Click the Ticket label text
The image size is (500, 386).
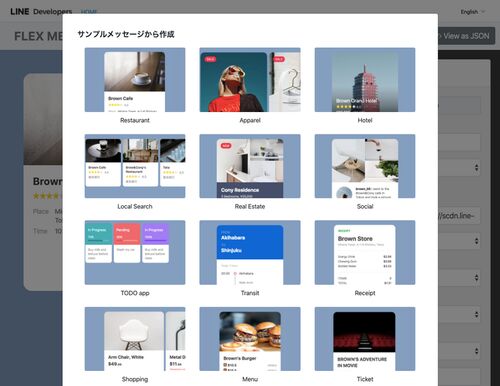pyautogui.click(x=365, y=379)
